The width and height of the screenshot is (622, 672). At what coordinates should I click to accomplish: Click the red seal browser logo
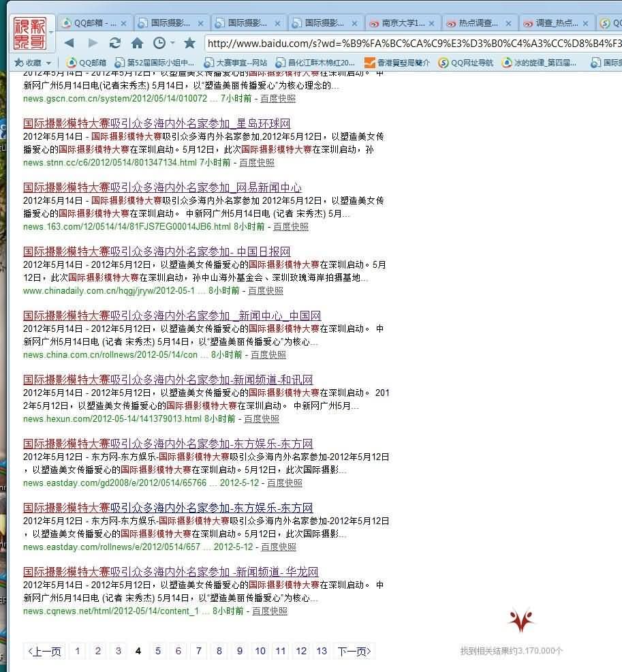pyautogui.click(x=29, y=33)
